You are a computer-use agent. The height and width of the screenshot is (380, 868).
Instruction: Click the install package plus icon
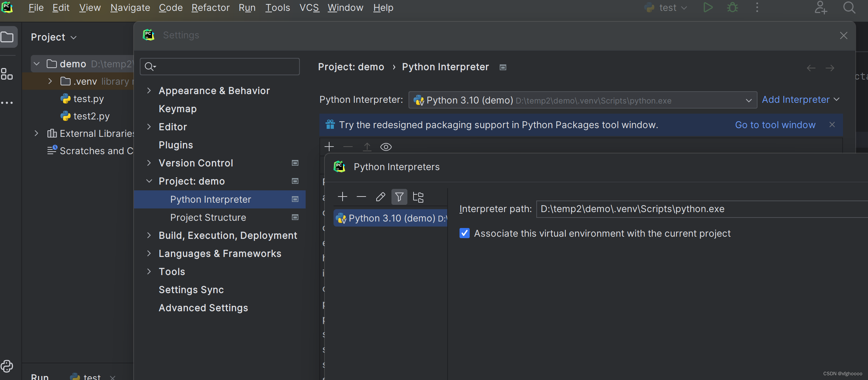(329, 147)
